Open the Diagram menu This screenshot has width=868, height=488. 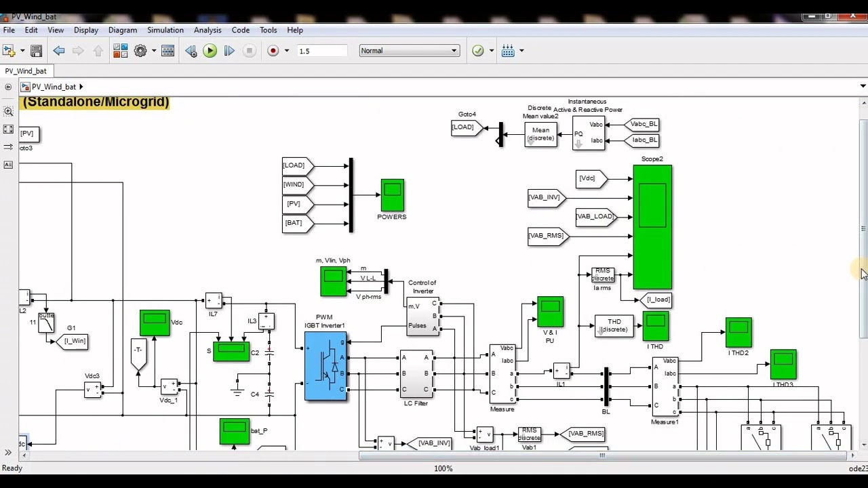(x=123, y=30)
